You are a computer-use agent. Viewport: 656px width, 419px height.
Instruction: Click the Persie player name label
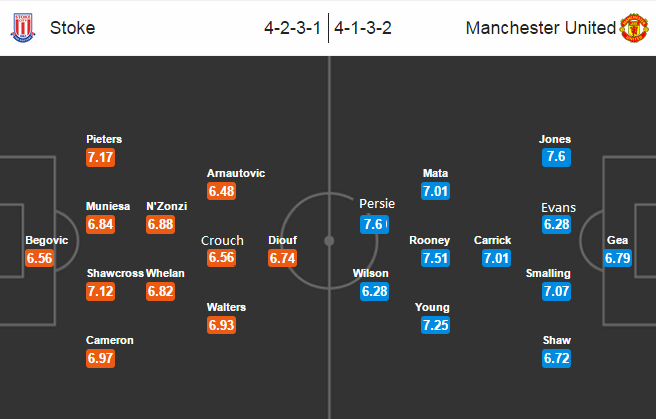click(377, 204)
